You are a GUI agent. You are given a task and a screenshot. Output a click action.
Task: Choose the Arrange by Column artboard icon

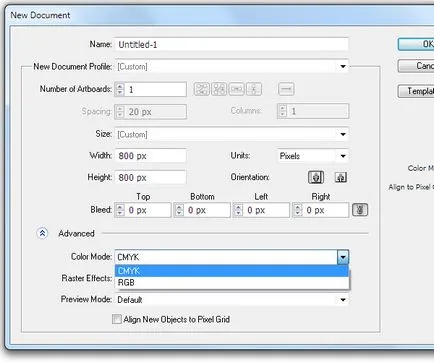point(254,89)
